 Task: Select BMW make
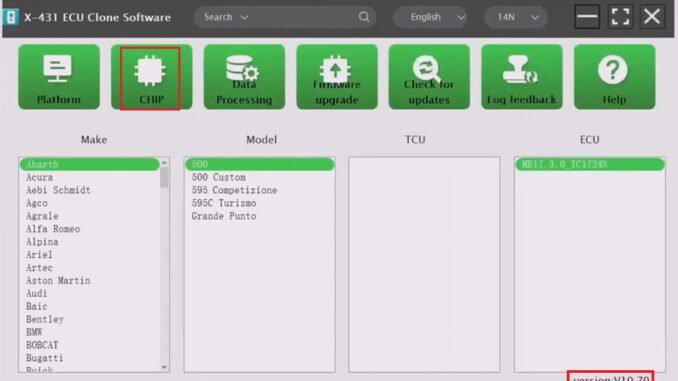[x=90, y=333]
